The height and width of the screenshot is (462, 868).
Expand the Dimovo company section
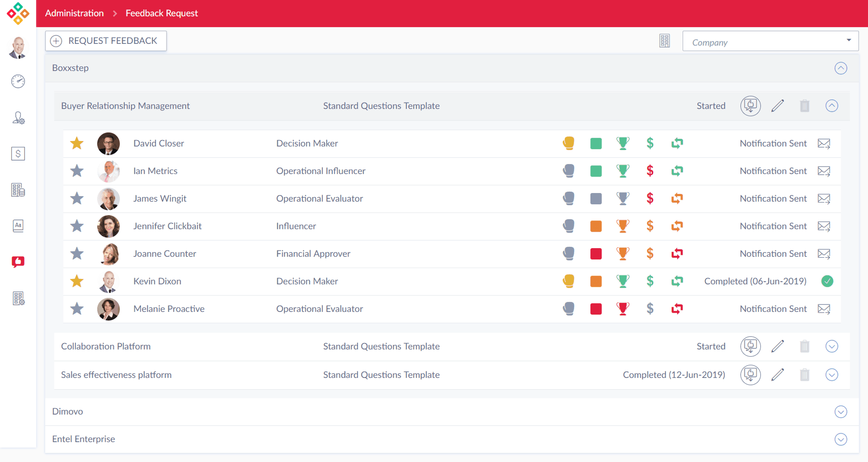(x=840, y=412)
